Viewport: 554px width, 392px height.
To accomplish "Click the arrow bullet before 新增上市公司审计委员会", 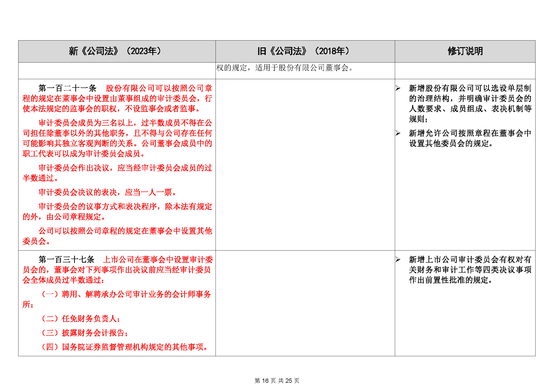I will coord(398,260).
